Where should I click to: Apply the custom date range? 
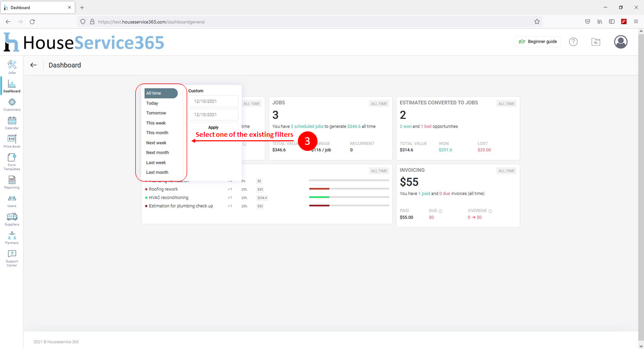pyautogui.click(x=213, y=127)
